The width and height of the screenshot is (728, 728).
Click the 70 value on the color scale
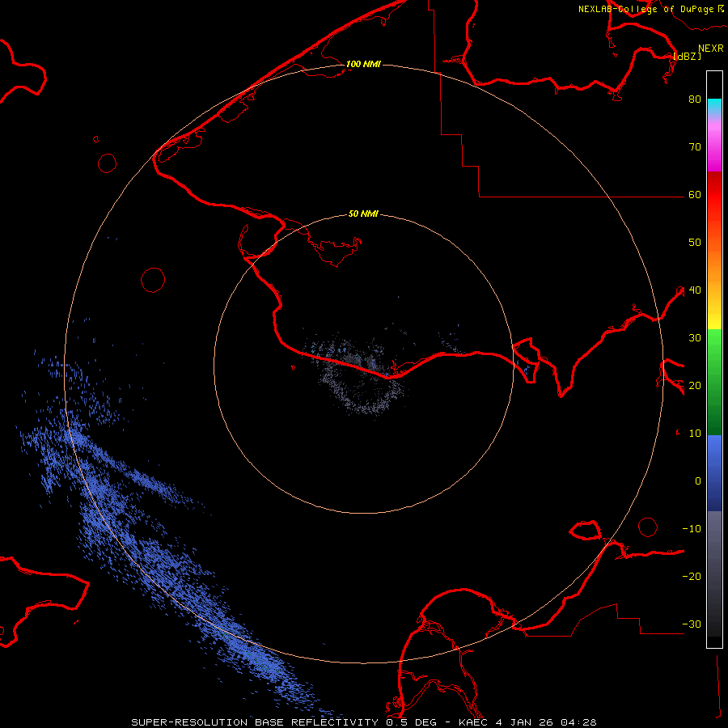point(695,147)
